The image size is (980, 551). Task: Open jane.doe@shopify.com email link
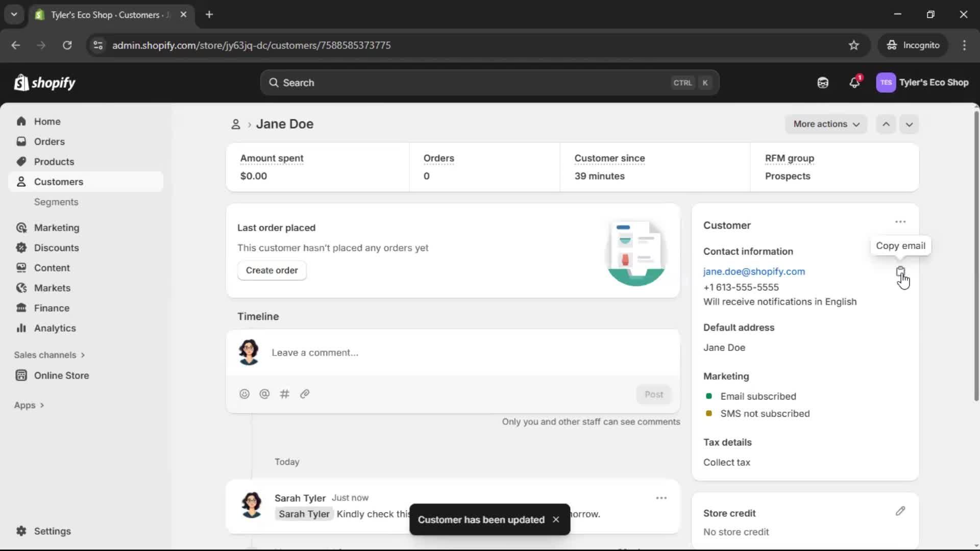[x=754, y=271]
